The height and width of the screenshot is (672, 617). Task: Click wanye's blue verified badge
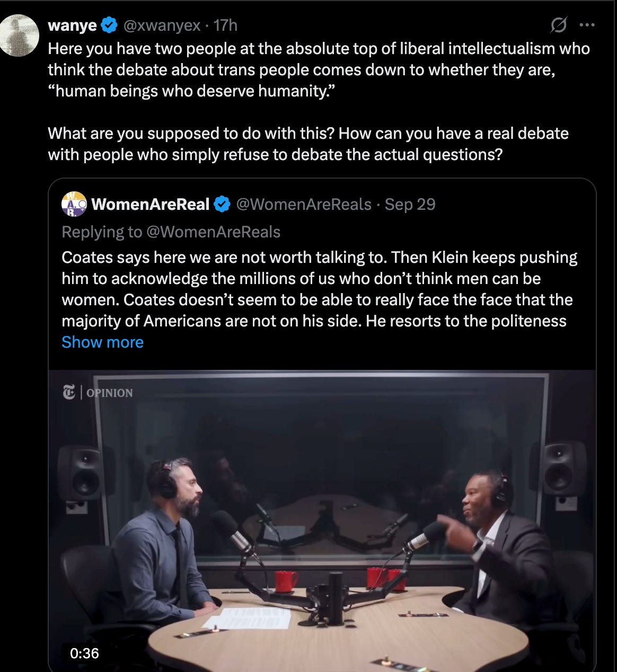109,25
